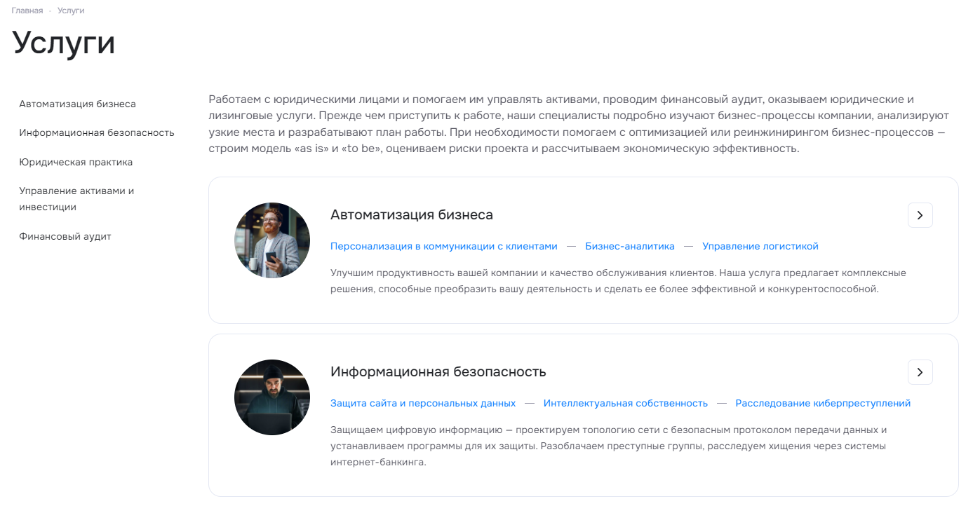Open Защита сайта и персональных данных link

[423, 403]
